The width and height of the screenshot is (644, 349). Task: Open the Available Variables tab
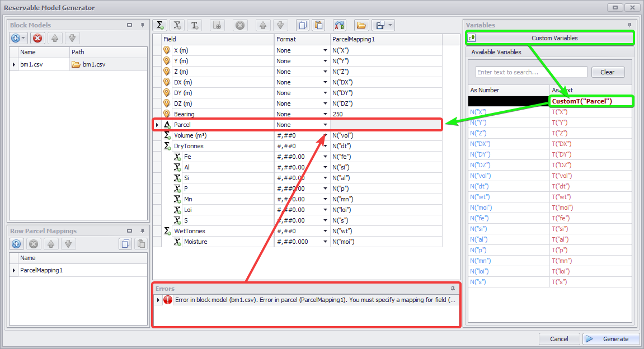pyautogui.click(x=496, y=52)
